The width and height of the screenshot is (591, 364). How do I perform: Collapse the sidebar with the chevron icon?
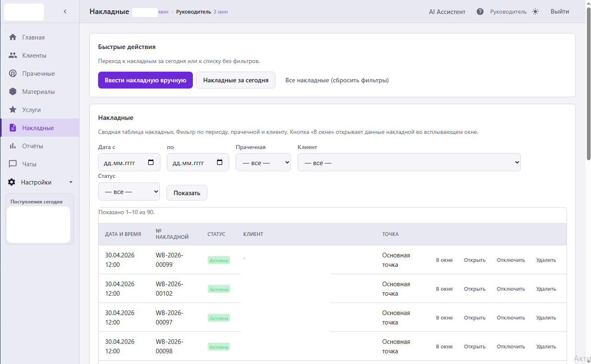(65, 12)
